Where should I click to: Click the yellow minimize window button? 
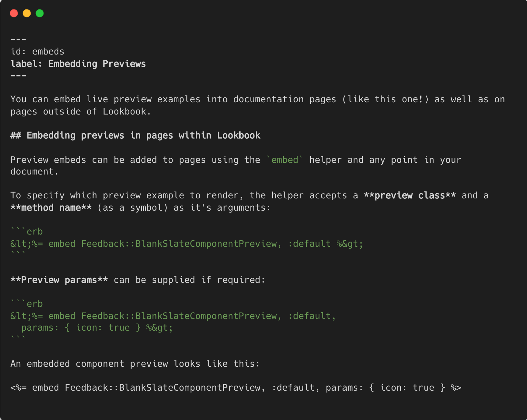click(27, 13)
